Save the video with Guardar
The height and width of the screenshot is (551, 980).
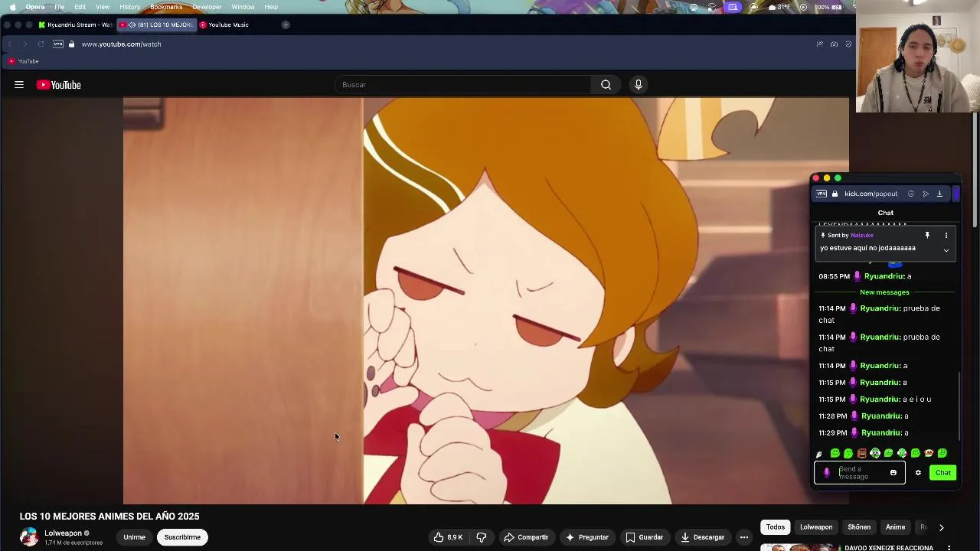(x=644, y=537)
